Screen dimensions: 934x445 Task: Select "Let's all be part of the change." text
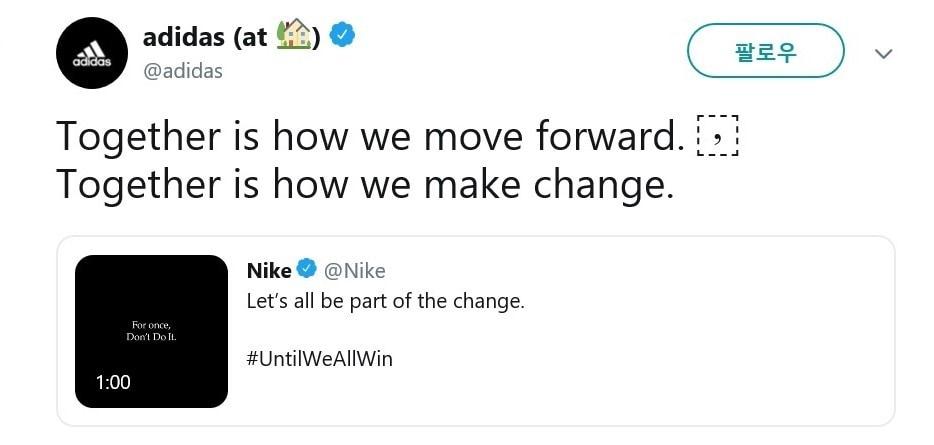[x=385, y=301]
